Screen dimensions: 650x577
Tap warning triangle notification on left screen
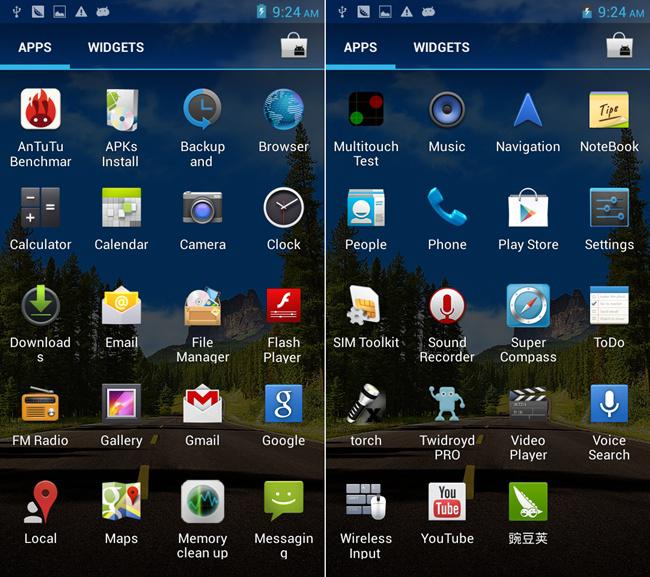click(x=81, y=12)
